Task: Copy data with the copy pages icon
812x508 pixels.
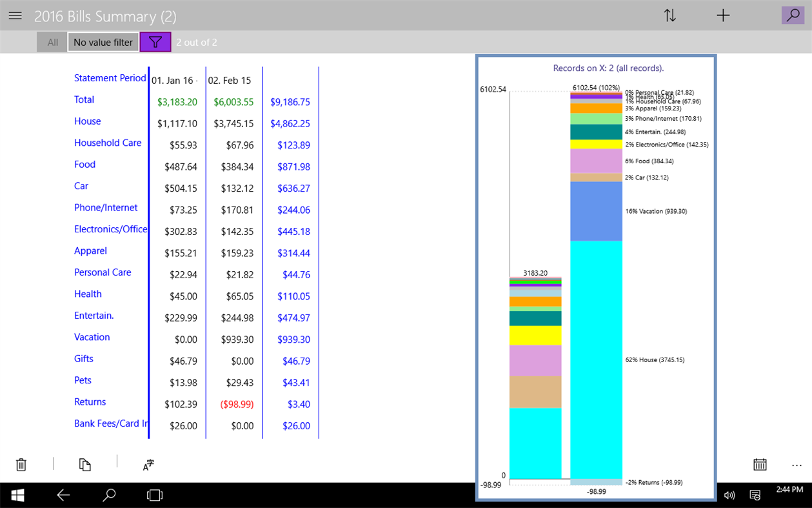Action: [84, 464]
